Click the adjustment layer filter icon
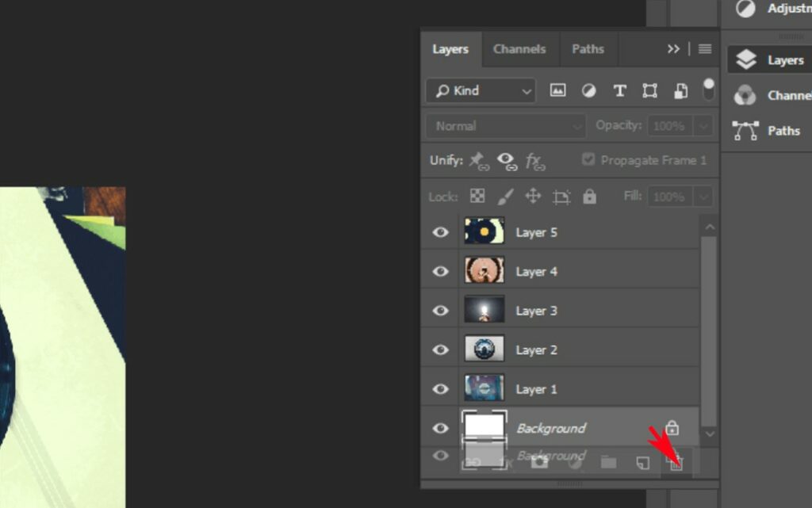This screenshot has width=812, height=508. (x=588, y=91)
